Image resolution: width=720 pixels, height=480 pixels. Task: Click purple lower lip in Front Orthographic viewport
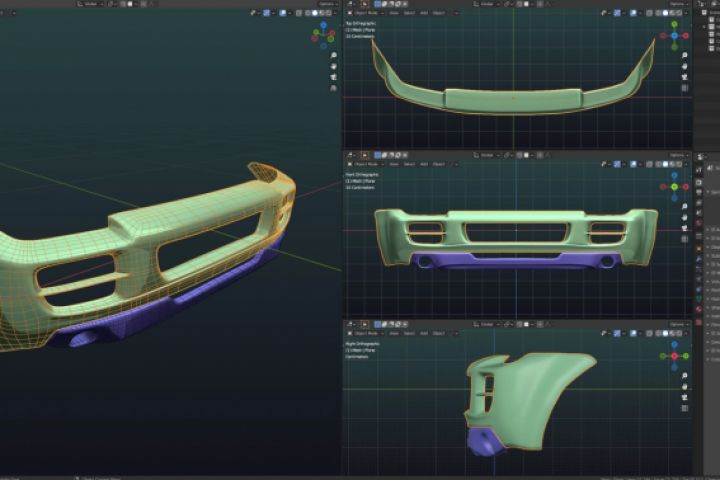tap(516, 262)
